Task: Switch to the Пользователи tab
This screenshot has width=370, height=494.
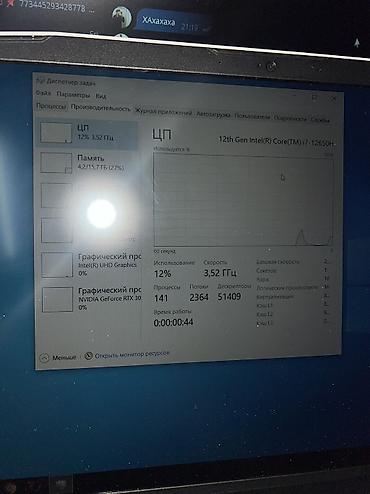Action: pos(252,116)
